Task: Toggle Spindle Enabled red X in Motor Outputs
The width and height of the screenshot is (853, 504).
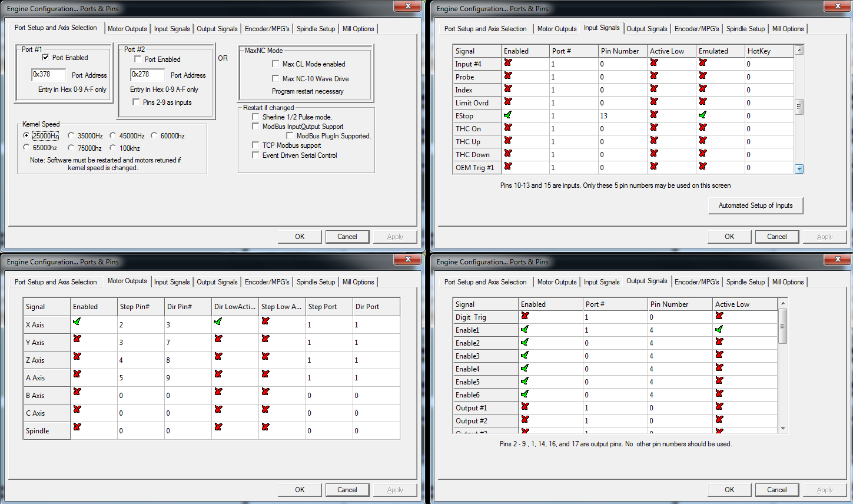Action: (77, 427)
